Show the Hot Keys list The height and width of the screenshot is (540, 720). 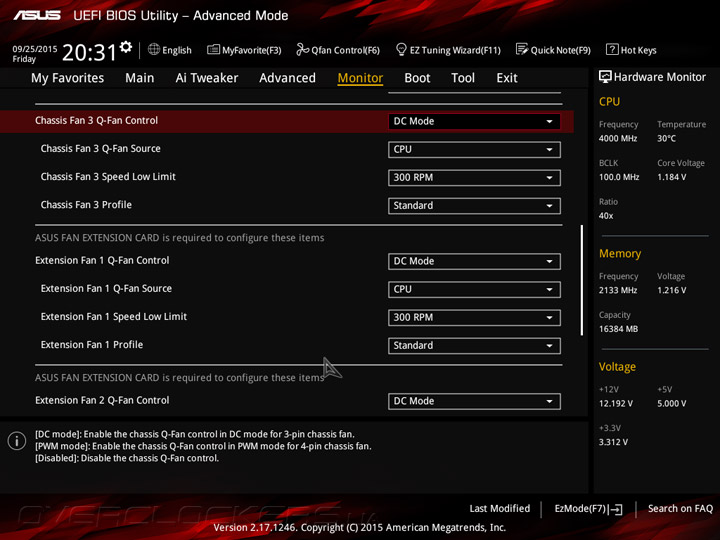coord(631,50)
